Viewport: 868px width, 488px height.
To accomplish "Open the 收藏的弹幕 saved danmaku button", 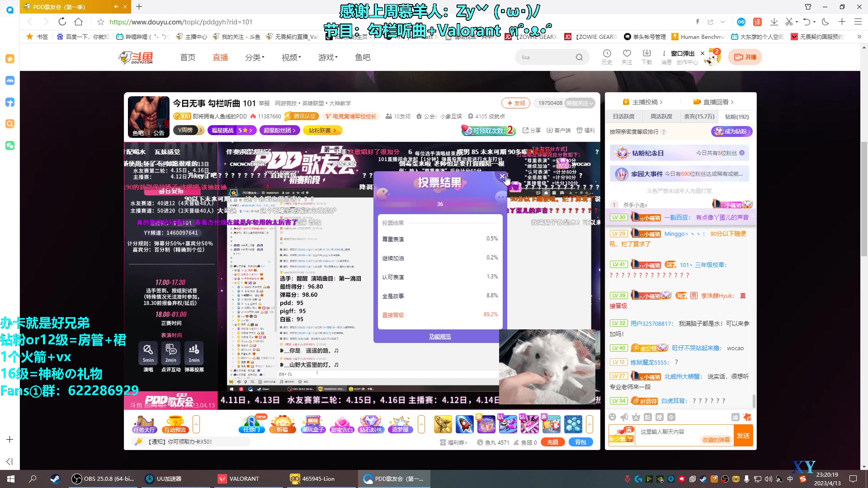I will pos(716,440).
